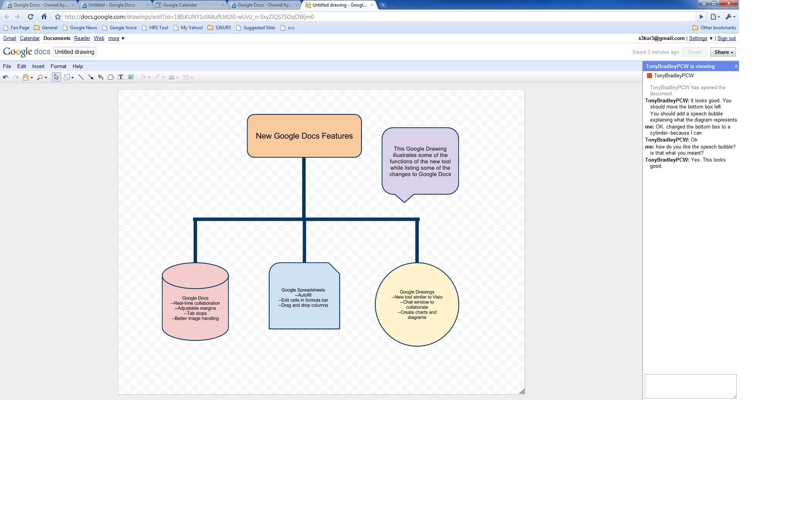This screenshot has width=801, height=532.
Task: Select the arrow/select tool in toolbar
Action: tap(56, 77)
